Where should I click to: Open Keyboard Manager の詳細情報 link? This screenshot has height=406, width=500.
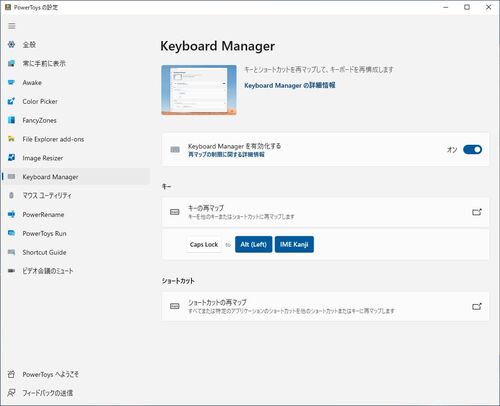pos(290,85)
